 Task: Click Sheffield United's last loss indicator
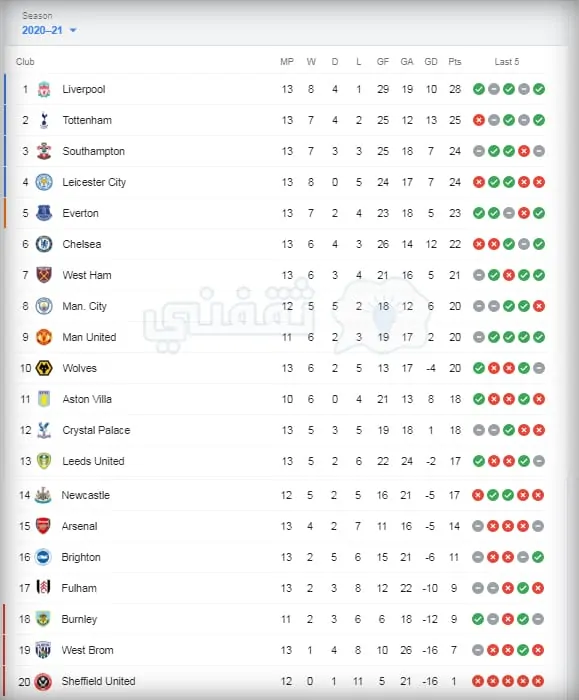[x=538, y=681]
